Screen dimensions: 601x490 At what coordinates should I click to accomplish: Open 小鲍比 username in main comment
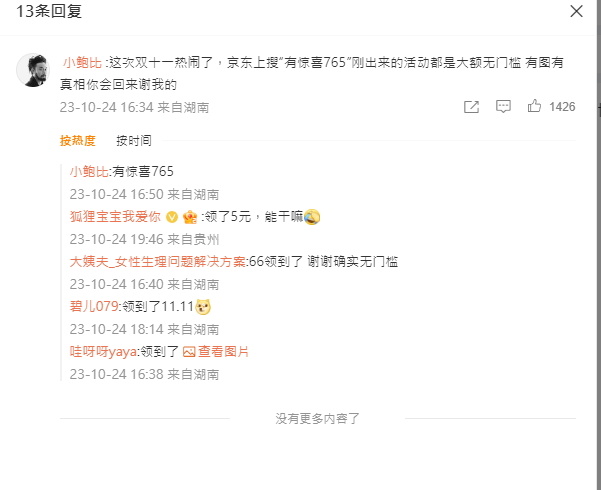pos(82,62)
